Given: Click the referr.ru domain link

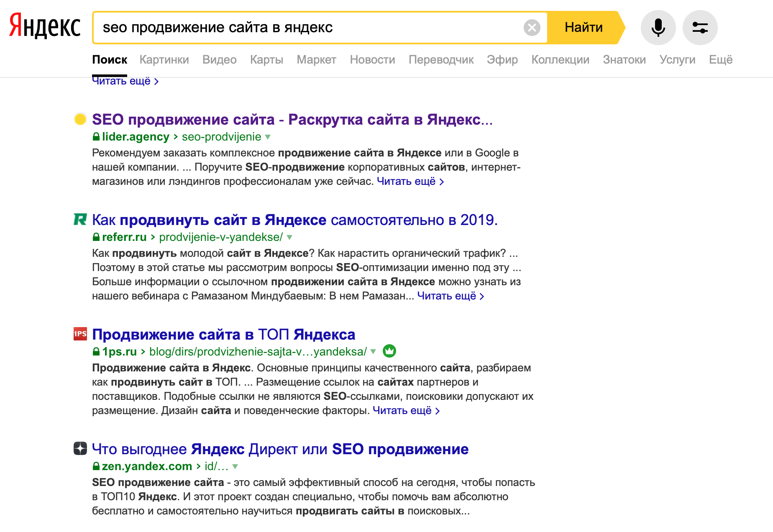Looking at the screenshot, I should point(124,237).
